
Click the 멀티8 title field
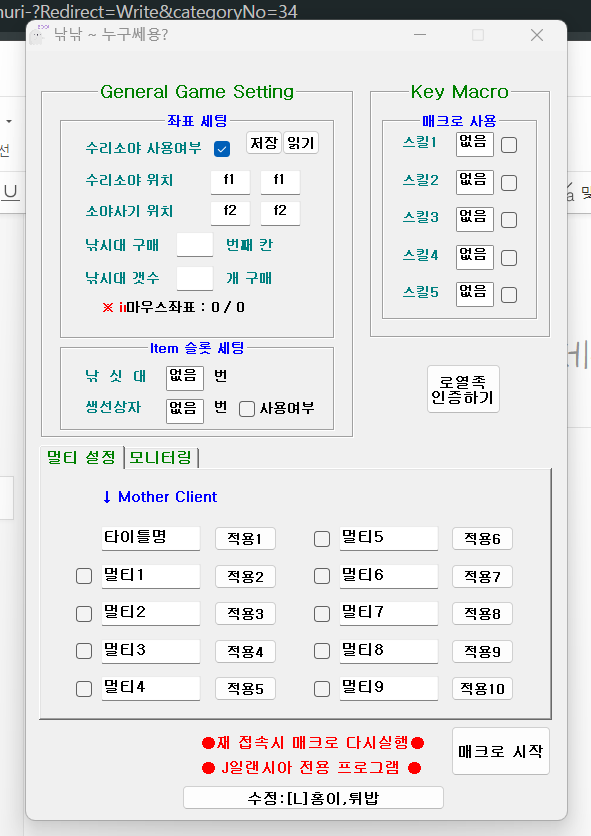click(389, 652)
